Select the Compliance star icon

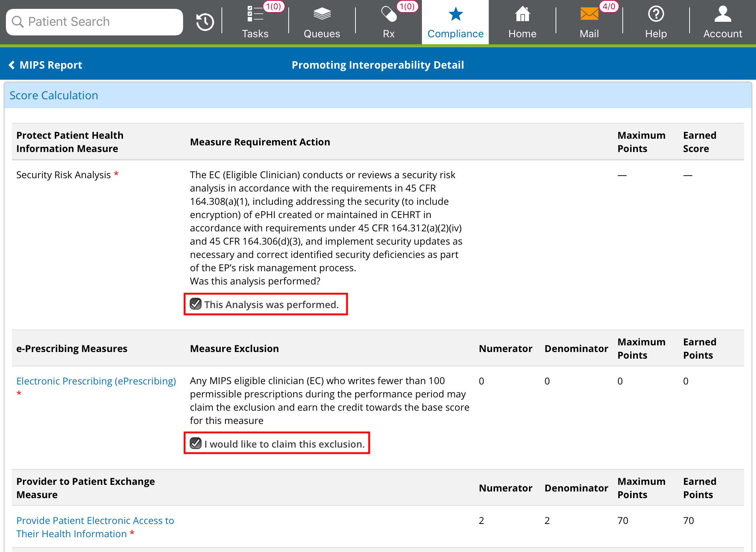tap(456, 15)
